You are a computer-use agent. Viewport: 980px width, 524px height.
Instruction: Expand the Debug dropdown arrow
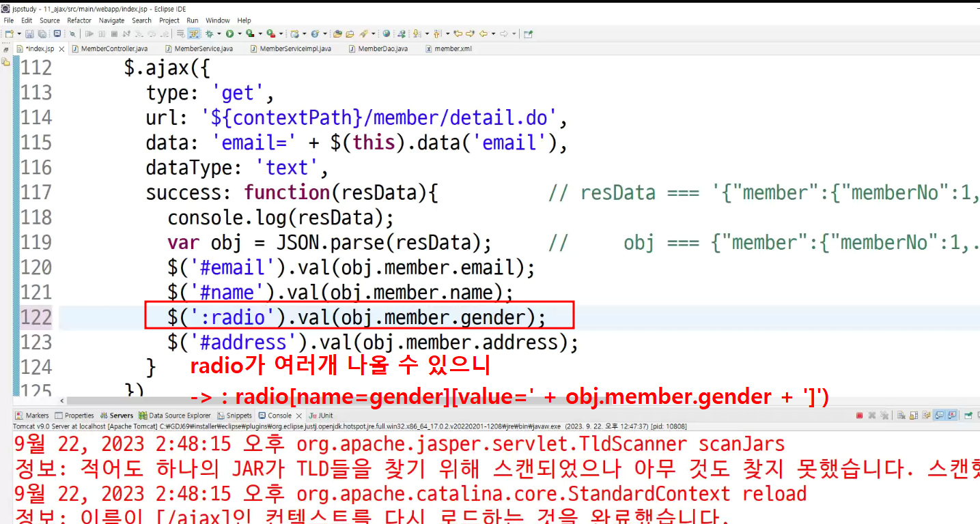(219, 33)
